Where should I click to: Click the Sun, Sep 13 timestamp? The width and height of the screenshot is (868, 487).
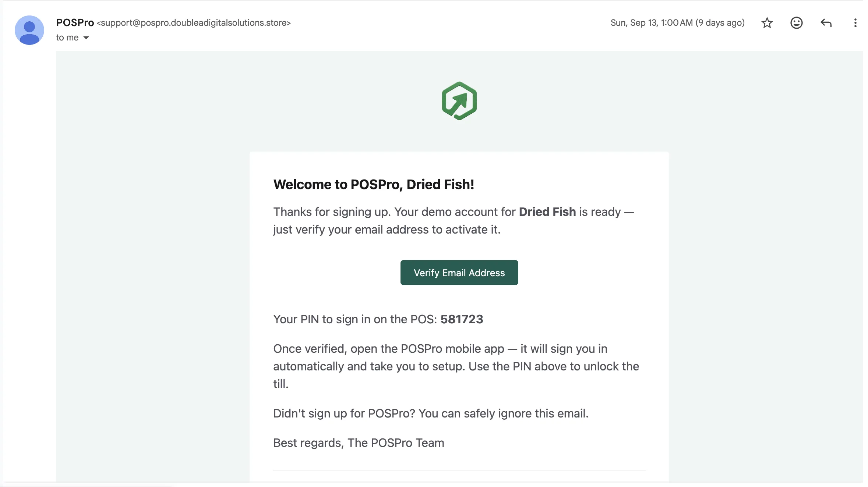pos(677,23)
